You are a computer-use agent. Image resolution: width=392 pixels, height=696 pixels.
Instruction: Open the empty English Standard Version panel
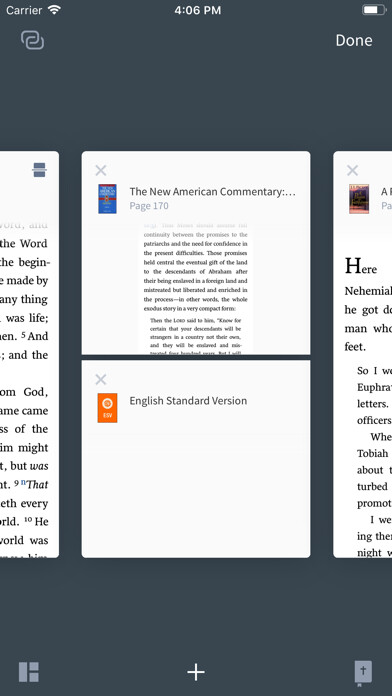196,459
